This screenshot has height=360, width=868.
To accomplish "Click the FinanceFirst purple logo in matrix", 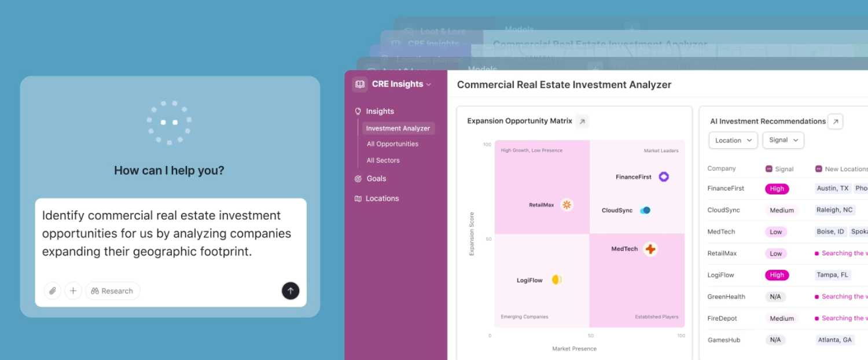I will [x=664, y=177].
